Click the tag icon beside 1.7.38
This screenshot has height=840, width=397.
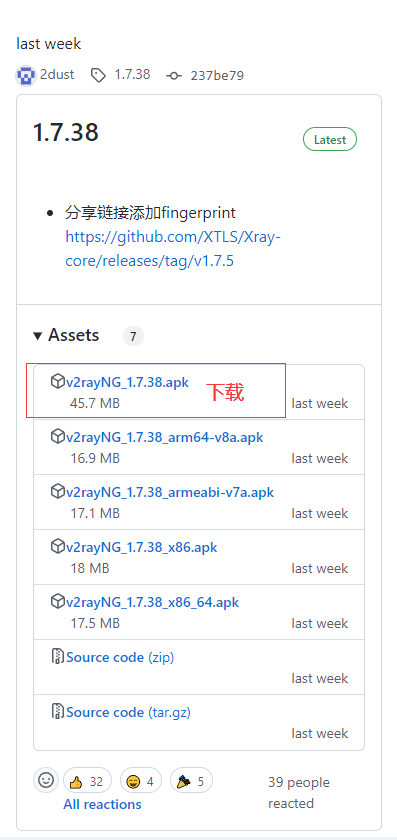[98, 76]
